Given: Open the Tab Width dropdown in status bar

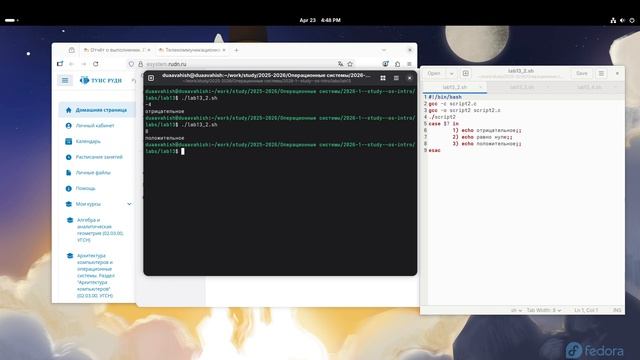Looking at the screenshot, I should 544,311.
